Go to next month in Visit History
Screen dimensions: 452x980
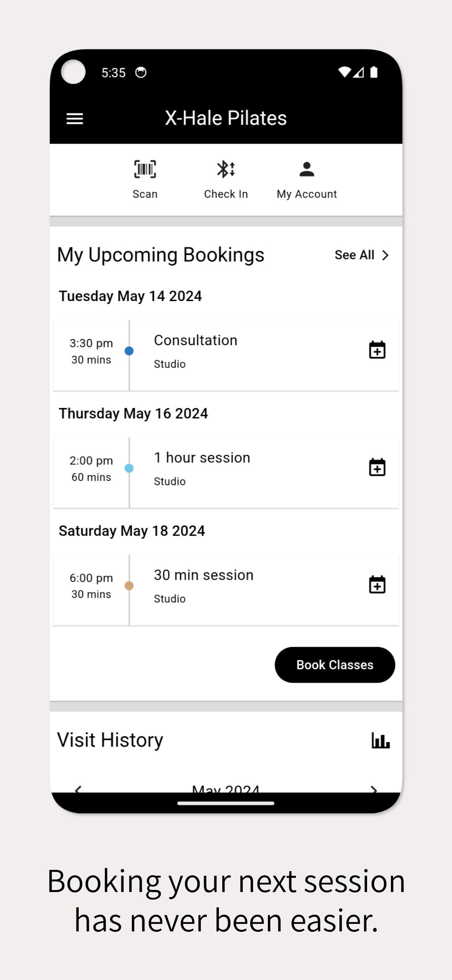click(374, 789)
